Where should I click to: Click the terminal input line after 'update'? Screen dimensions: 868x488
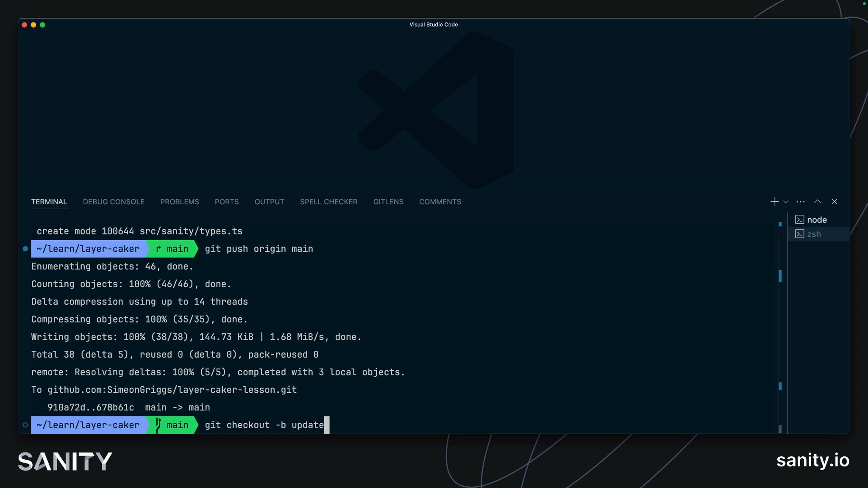coord(327,425)
